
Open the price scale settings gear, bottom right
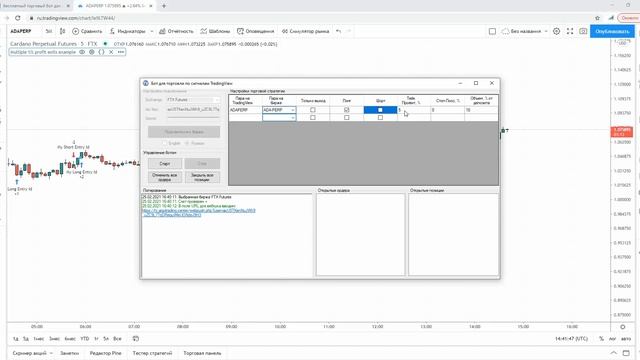click(x=622, y=327)
